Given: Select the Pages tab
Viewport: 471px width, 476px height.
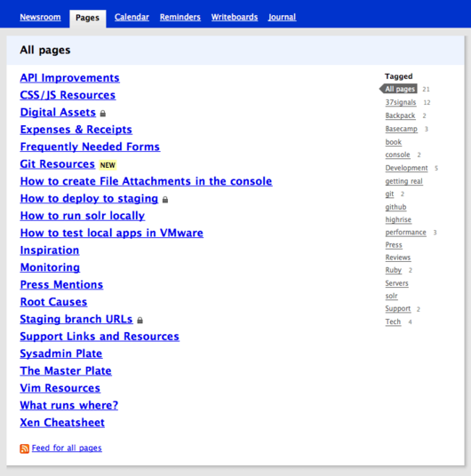Looking at the screenshot, I should point(87,18).
